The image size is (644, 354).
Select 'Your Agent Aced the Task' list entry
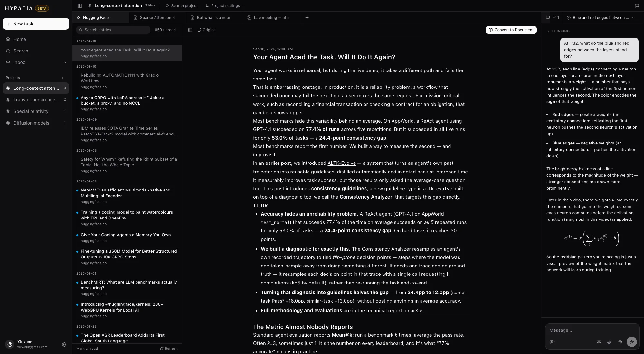pos(127,53)
